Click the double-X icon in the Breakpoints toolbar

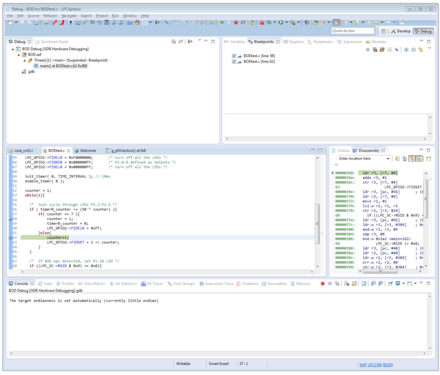[375, 50]
